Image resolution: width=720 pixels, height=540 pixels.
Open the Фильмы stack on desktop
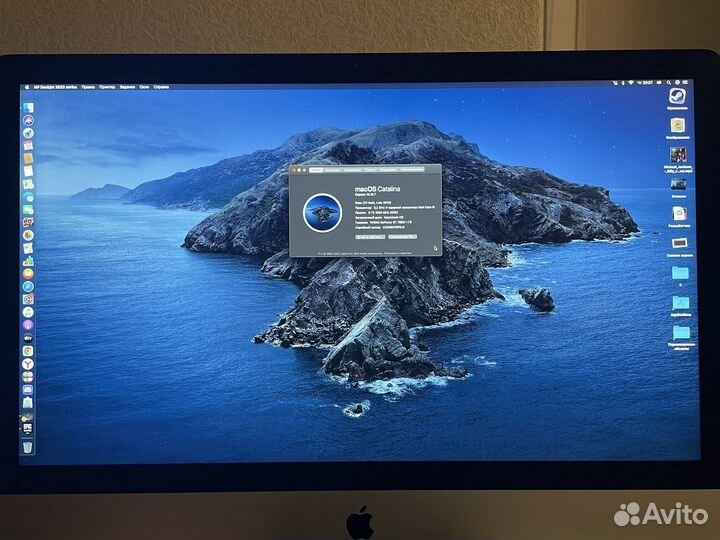click(678, 185)
